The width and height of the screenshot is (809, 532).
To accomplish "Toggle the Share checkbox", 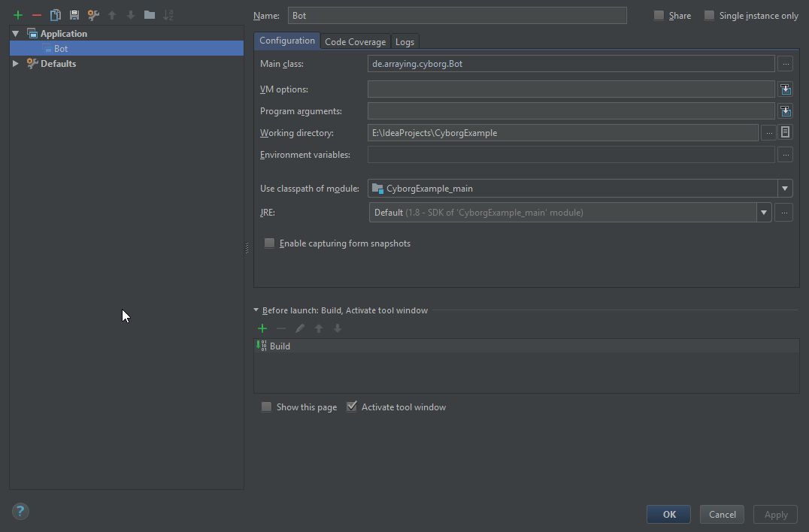I will point(659,16).
